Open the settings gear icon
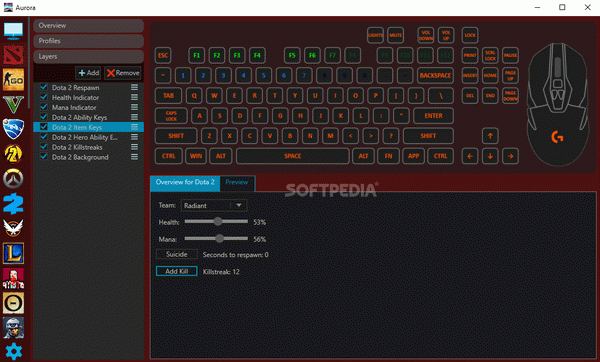The image size is (600, 362). click(13, 351)
